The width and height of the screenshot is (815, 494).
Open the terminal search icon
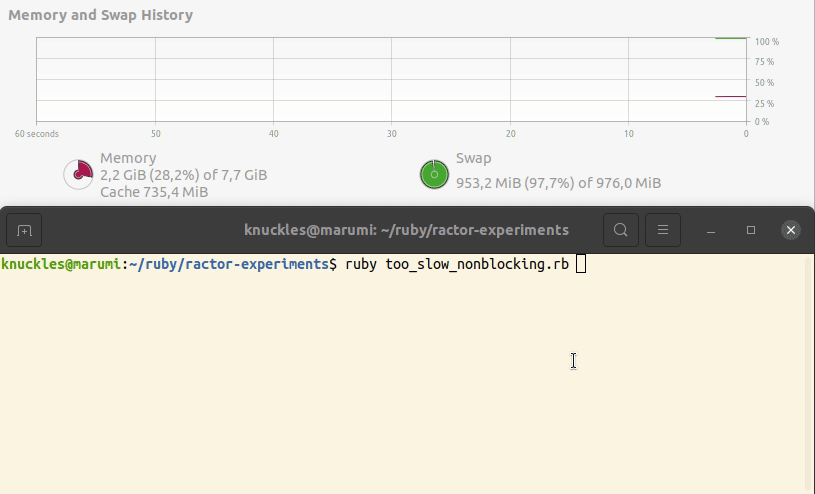point(621,230)
